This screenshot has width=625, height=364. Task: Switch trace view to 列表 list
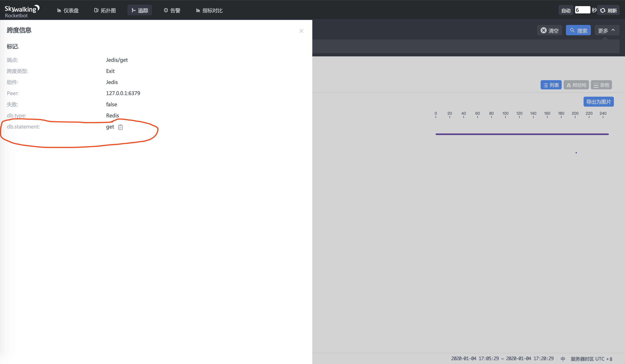tap(551, 85)
